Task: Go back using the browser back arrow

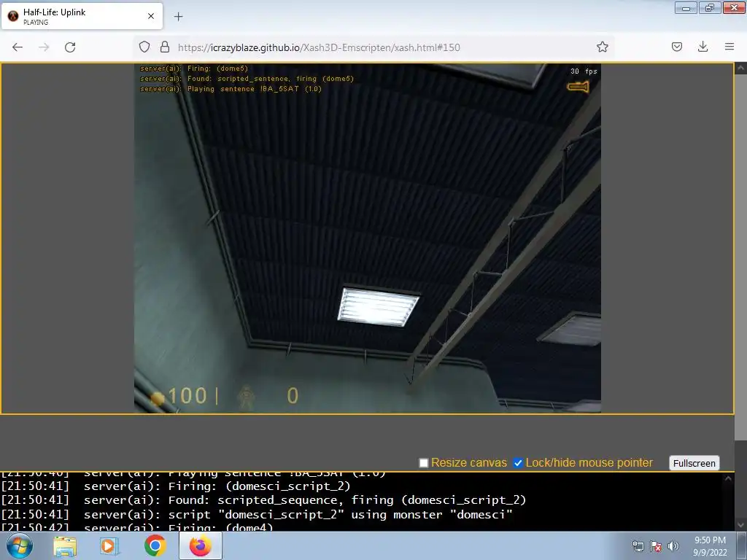Action: point(18,47)
